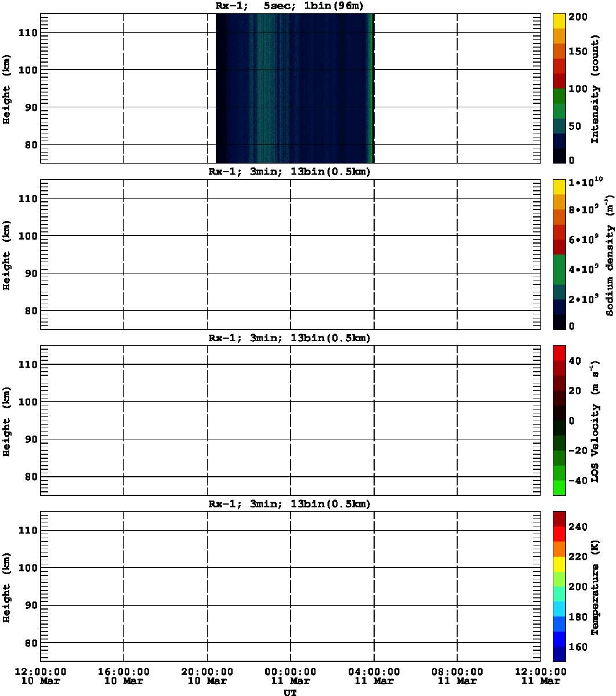Click the '180' tick on Temperature colorbar
616x696 pixels.
(578, 617)
